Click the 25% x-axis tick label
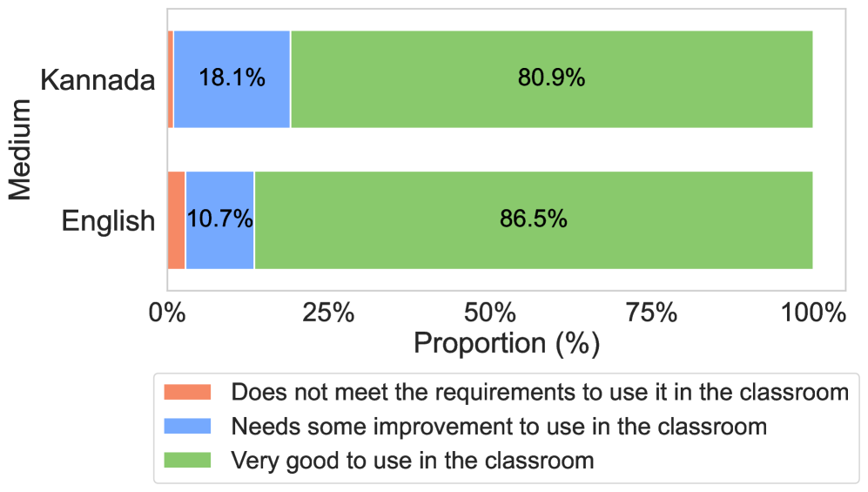This screenshot has height=492, width=868. tap(327, 313)
